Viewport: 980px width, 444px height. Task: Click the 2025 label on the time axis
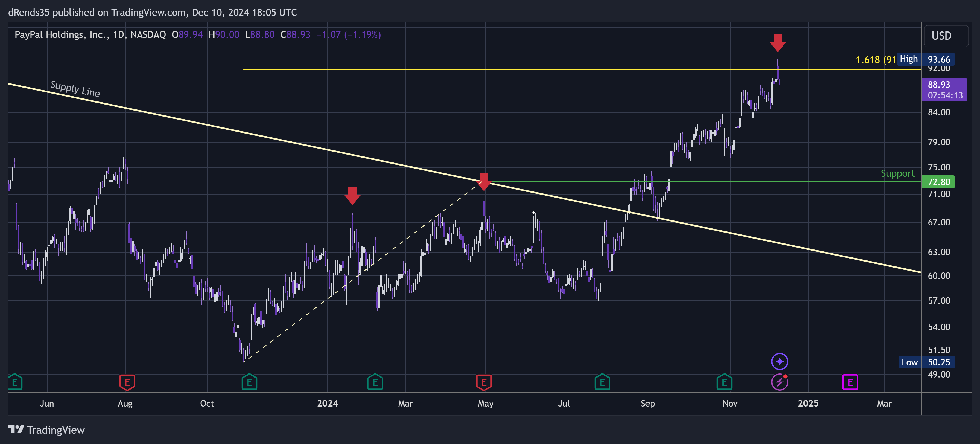tap(808, 403)
